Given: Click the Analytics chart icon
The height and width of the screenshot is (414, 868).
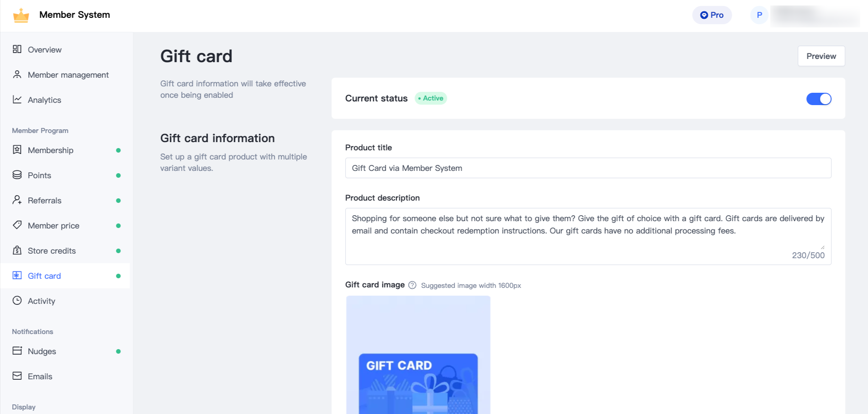Looking at the screenshot, I should click(x=17, y=99).
